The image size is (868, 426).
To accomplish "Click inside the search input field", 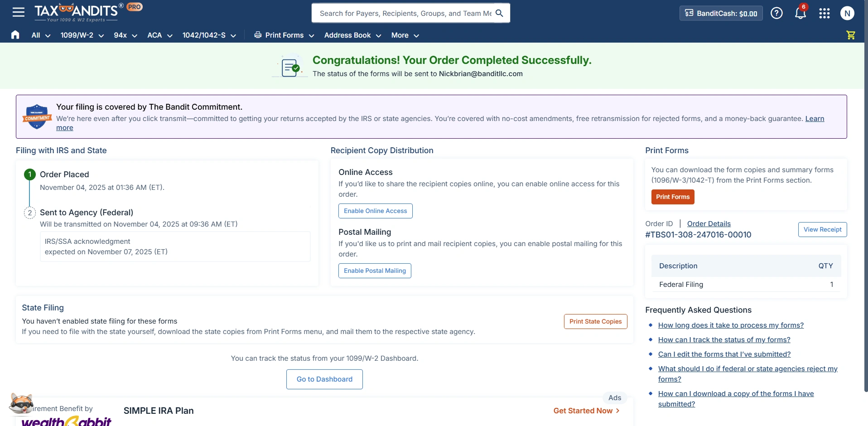I will [403, 13].
